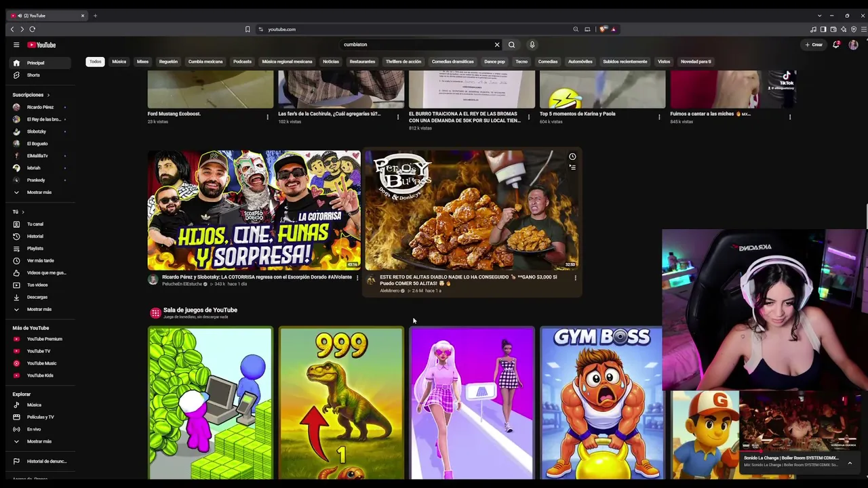868x488 pixels.
Task: Expand Mostrar más under Explorar
Action: pyautogui.click(x=41, y=442)
